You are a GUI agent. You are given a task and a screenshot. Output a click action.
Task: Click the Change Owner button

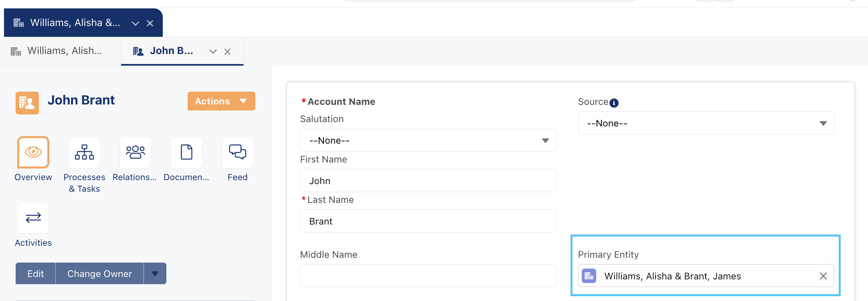click(x=99, y=274)
